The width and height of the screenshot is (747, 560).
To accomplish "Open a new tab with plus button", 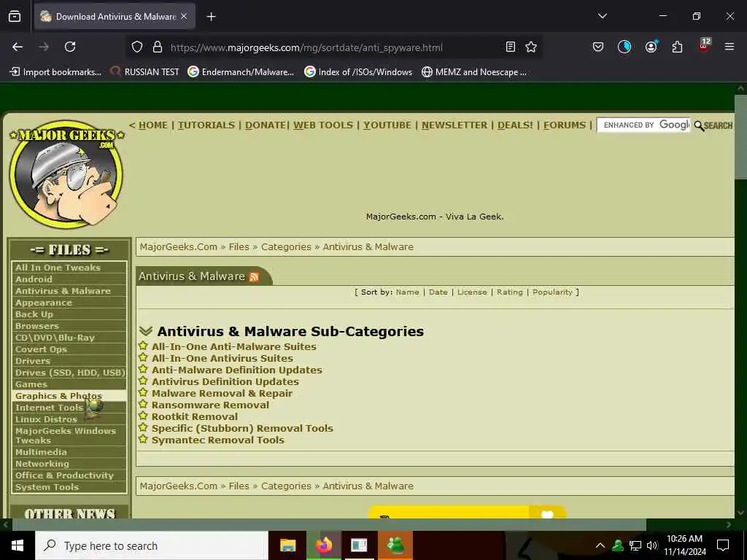I will point(211,17).
